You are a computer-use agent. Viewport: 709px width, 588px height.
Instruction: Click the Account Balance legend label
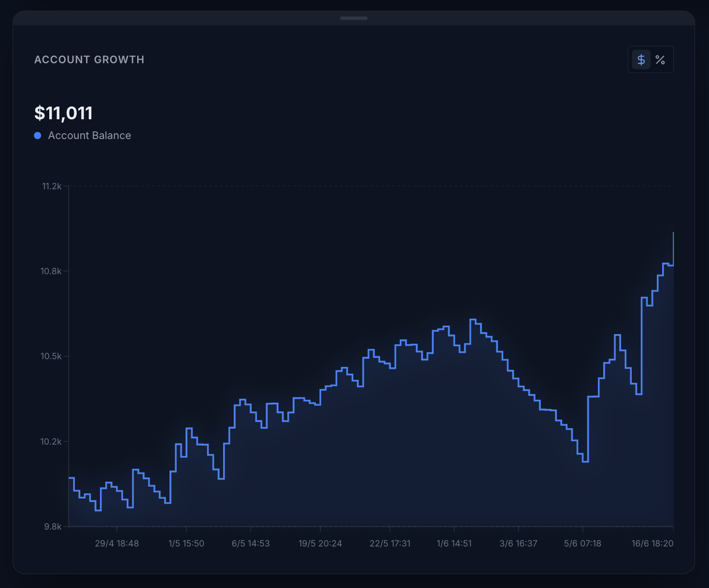[89, 136]
